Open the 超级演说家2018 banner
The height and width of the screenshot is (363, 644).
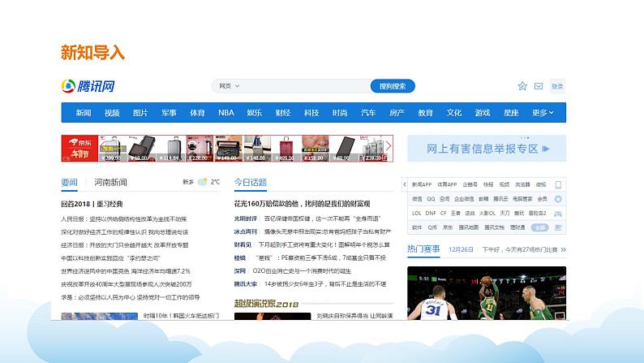pos(266,304)
